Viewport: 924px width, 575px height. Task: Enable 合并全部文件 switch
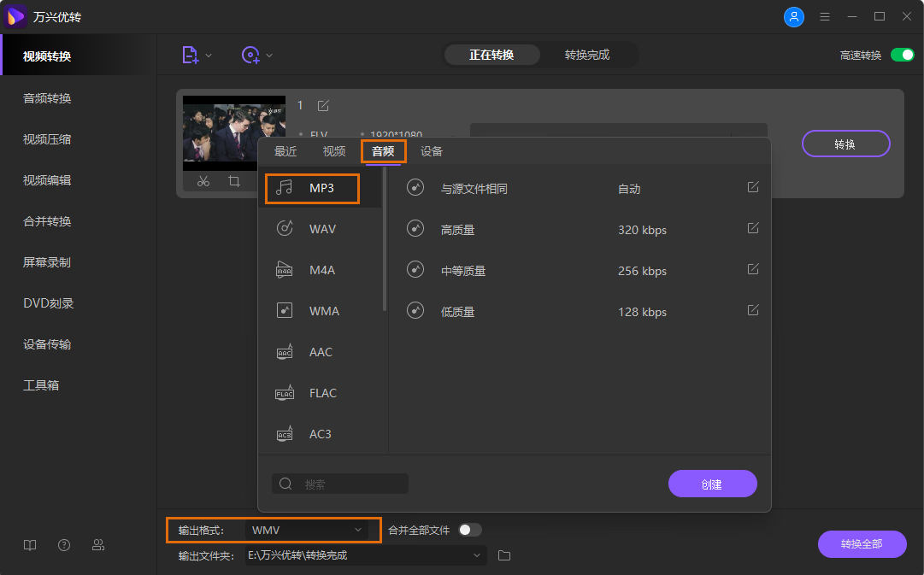468,530
